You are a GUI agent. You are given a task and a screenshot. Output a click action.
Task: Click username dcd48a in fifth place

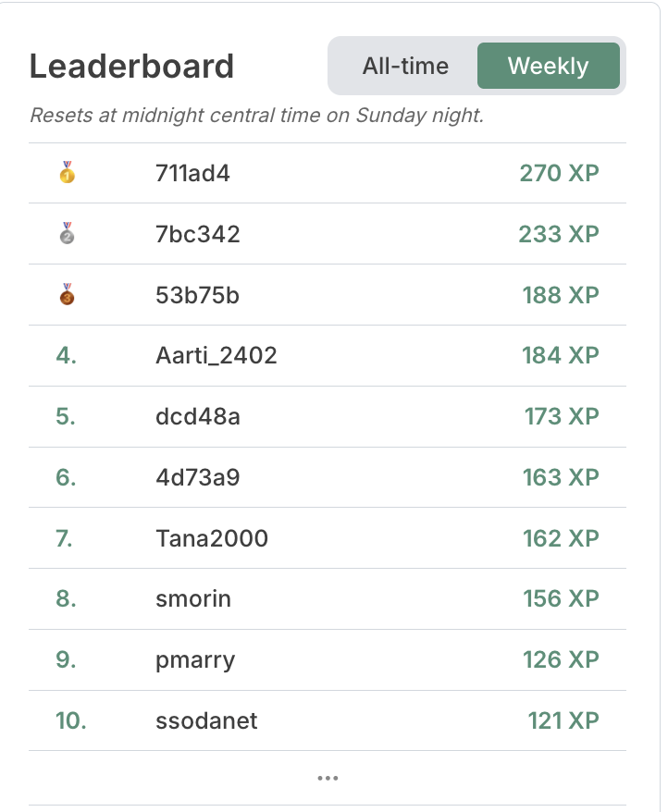coord(198,416)
